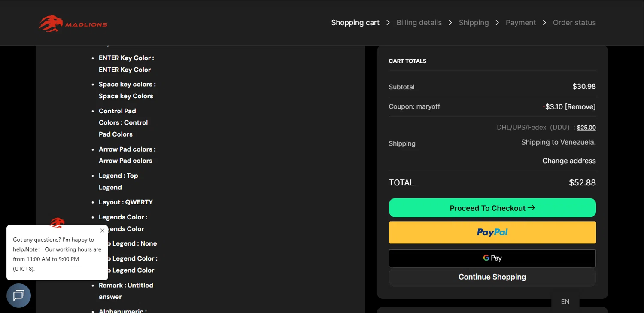644x313 pixels.
Task: Go to Billing details step
Action: pos(419,23)
